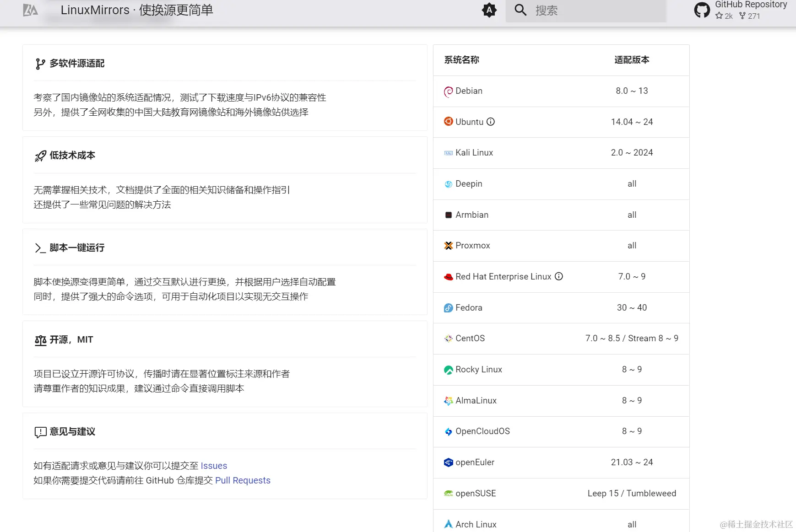Click the scales icon beside 开源，MIT
The width and height of the screenshot is (796, 532).
[x=40, y=340]
